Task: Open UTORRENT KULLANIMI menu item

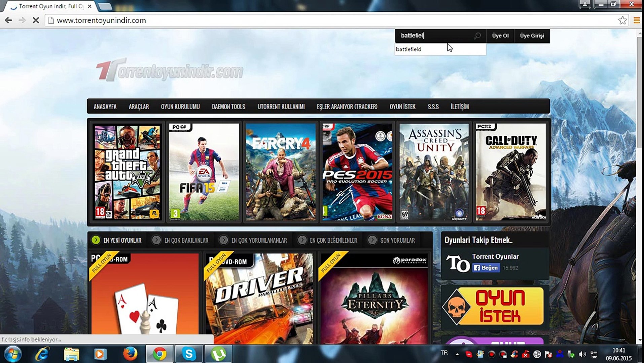Action: (281, 107)
